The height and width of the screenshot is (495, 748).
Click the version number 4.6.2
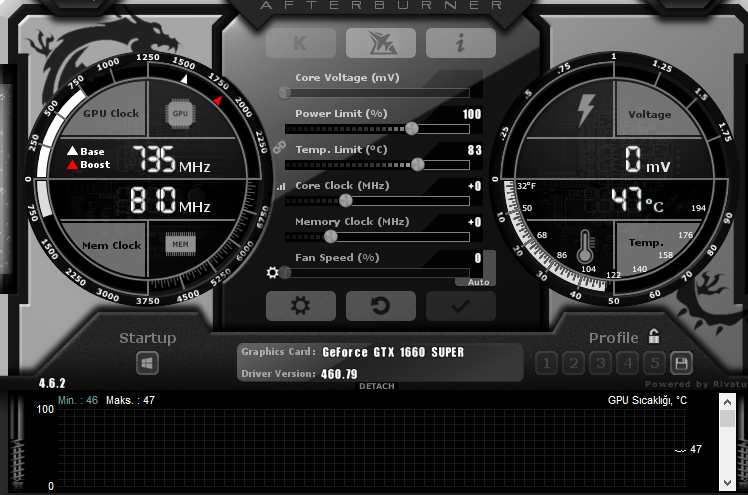pyautogui.click(x=52, y=383)
